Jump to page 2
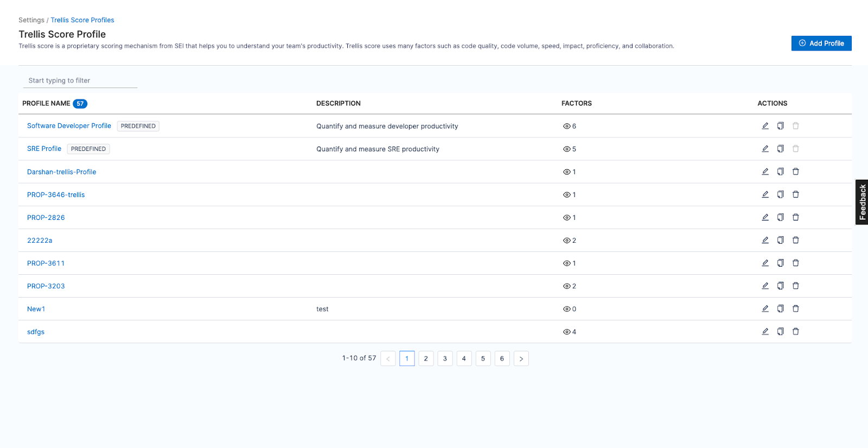This screenshot has height=448, width=868. pyautogui.click(x=426, y=358)
